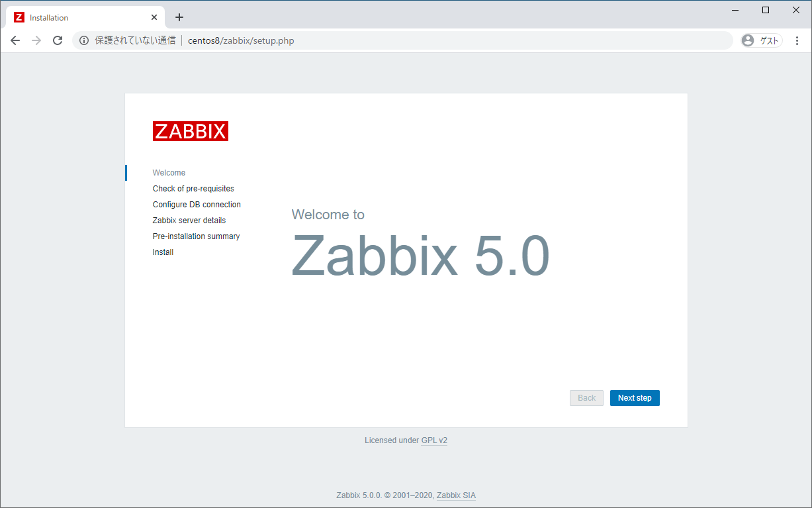
Task: Click the 'Licensed under' text
Action: [x=392, y=440]
